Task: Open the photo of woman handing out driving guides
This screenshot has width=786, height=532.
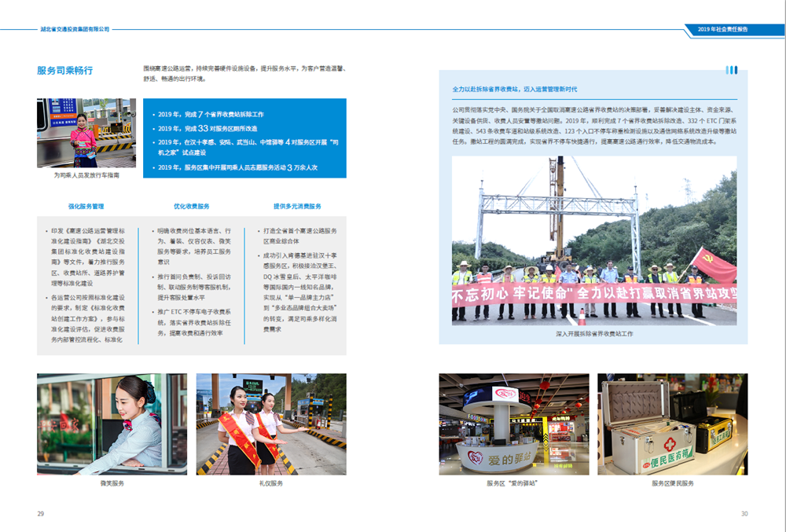Action: (86, 133)
